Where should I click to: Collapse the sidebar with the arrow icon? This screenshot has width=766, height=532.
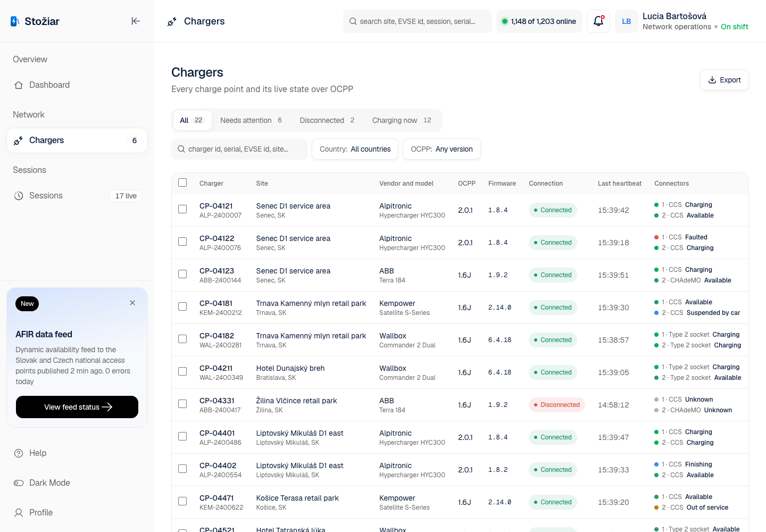[136, 21]
